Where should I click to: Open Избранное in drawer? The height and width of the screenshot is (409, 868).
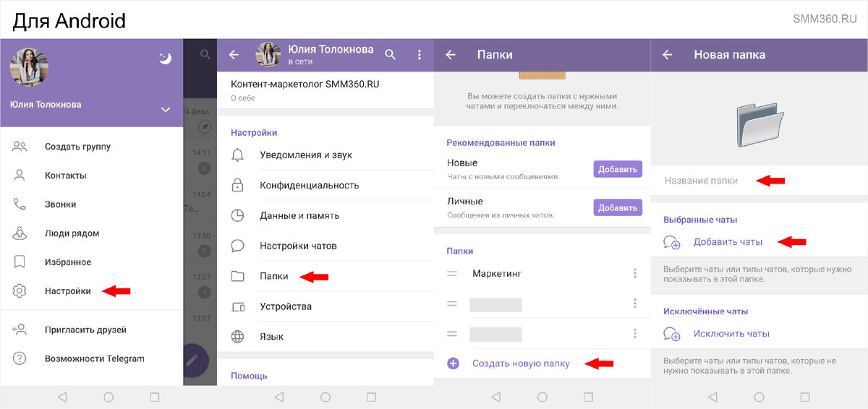[x=92, y=262]
